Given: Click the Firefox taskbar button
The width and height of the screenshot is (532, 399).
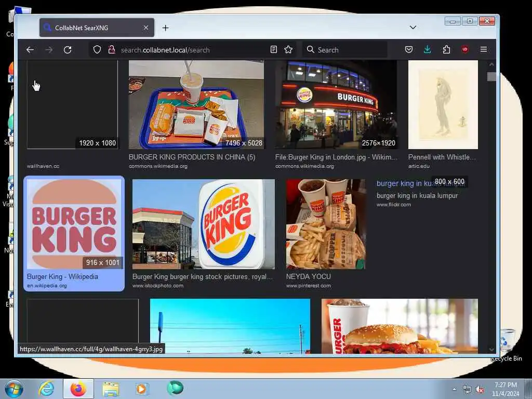Looking at the screenshot, I should click(78, 389).
